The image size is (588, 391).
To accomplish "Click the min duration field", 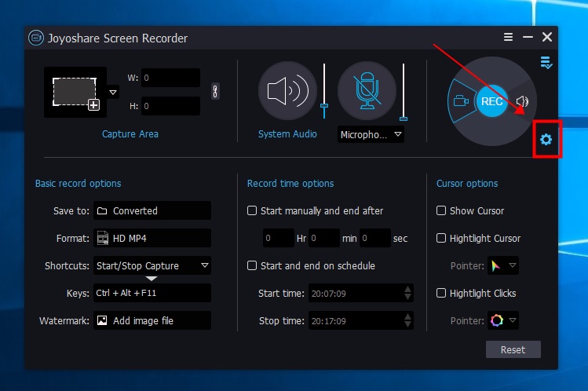I will point(324,238).
